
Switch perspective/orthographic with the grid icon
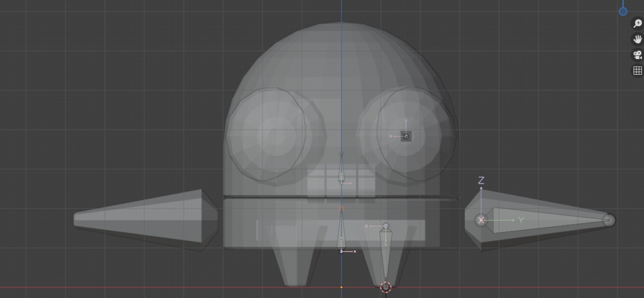pyautogui.click(x=637, y=70)
